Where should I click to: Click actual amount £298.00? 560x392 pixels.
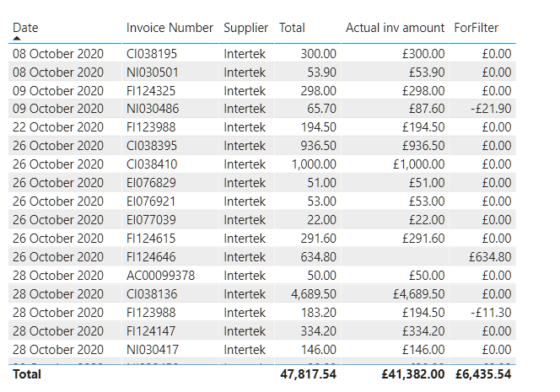coord(423,91)
